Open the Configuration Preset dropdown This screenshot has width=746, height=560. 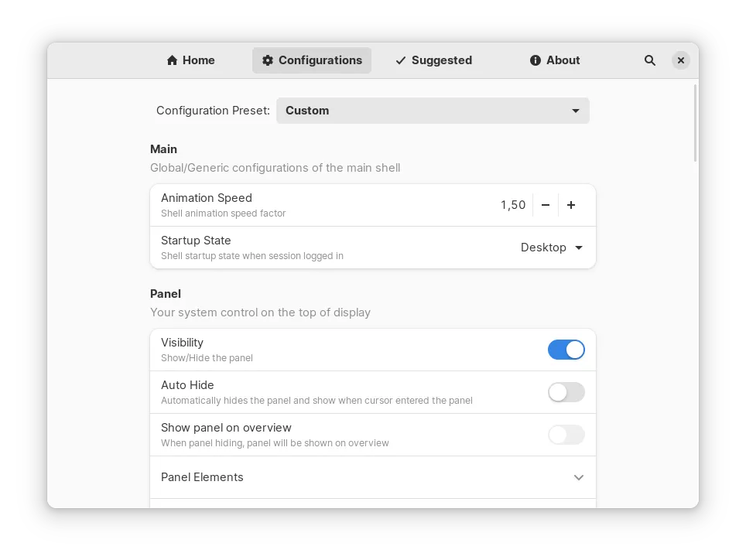(433, 111)
